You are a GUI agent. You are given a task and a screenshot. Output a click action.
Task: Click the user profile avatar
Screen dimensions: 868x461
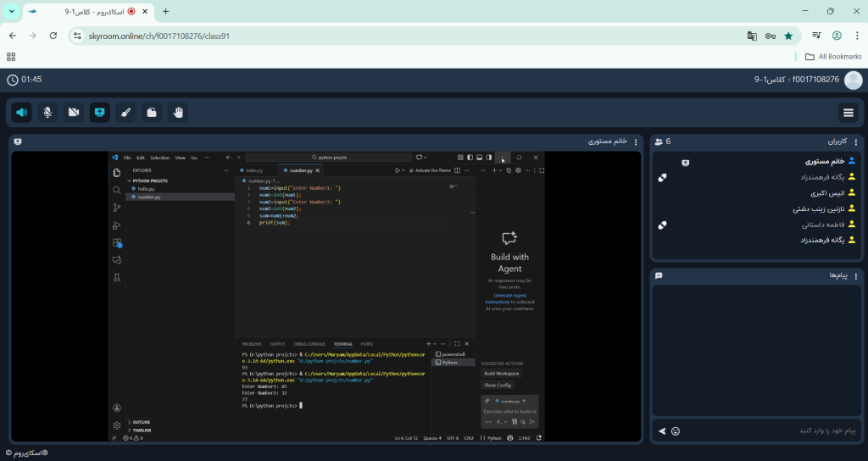click(x=853, y=80)
